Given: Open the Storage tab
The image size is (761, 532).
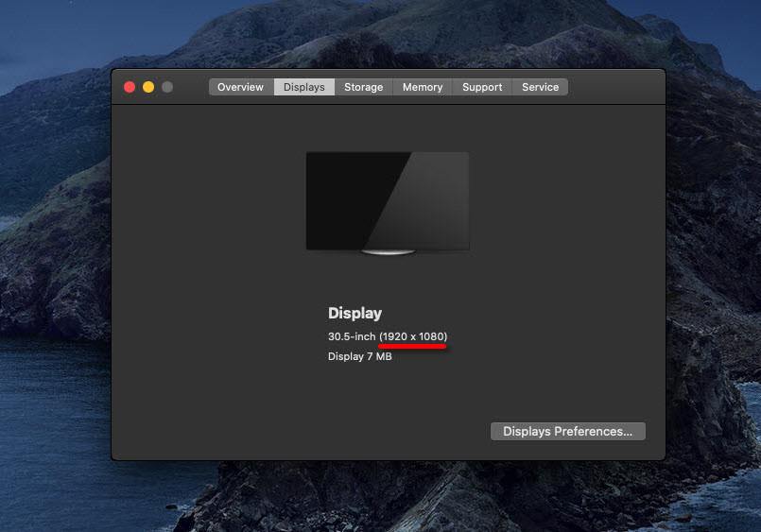Looking at the screenshot, I should 364,87.
